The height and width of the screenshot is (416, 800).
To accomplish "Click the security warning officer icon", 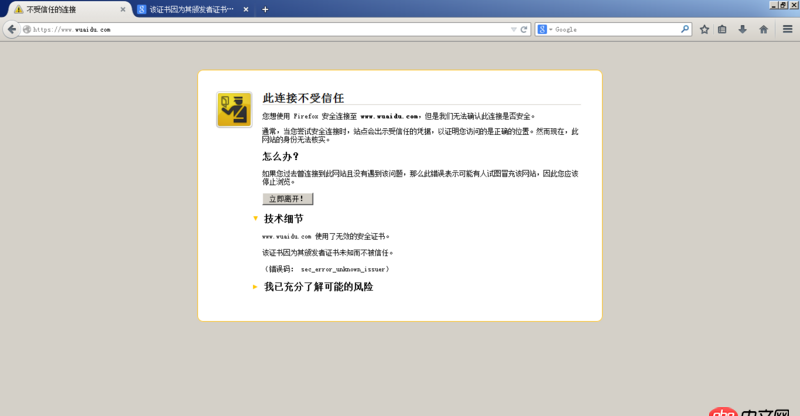I will click(234, 109).
